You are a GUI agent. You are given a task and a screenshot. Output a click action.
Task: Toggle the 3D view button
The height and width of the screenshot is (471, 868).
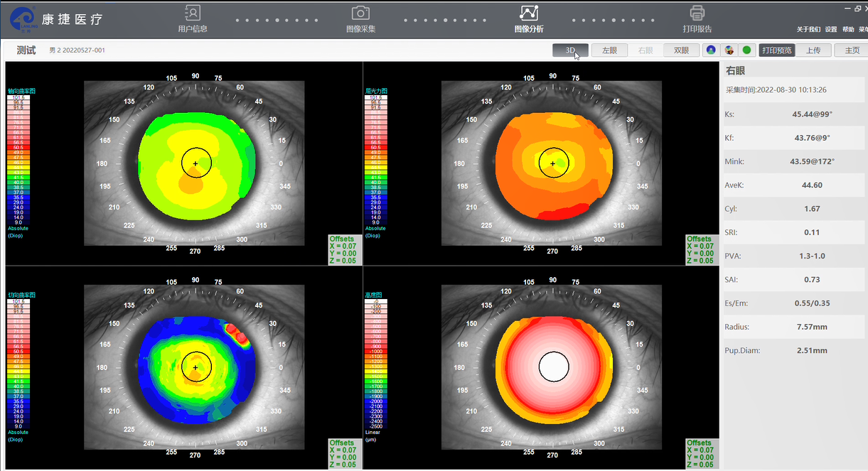pos(570,50)
